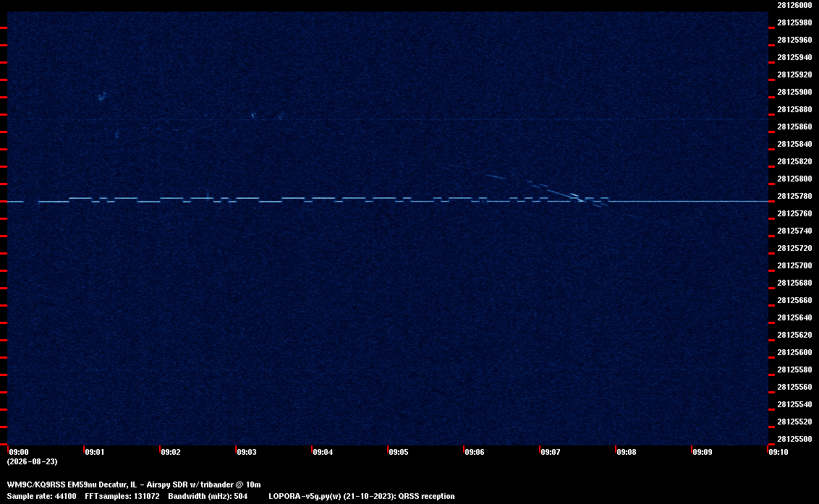Click frequency label 28125840

pos(794,144)
